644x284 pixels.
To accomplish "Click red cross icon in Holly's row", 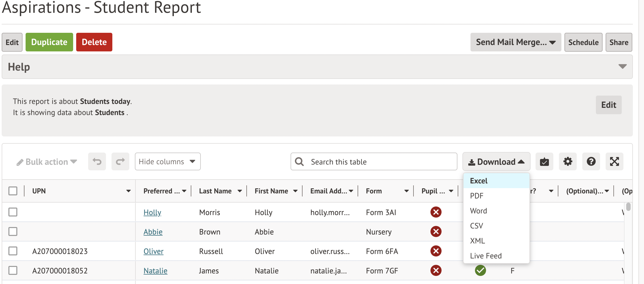I will click(436, 212).
